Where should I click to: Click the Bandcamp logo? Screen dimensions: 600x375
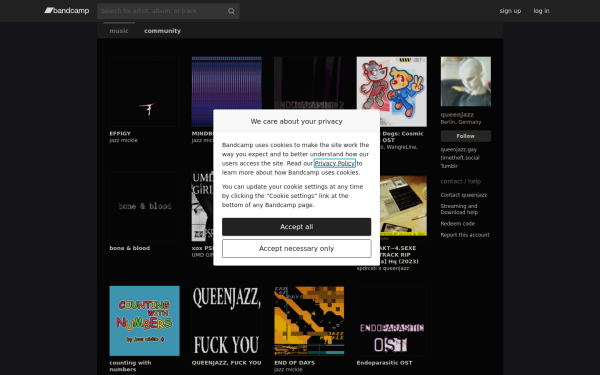point(67,11)
